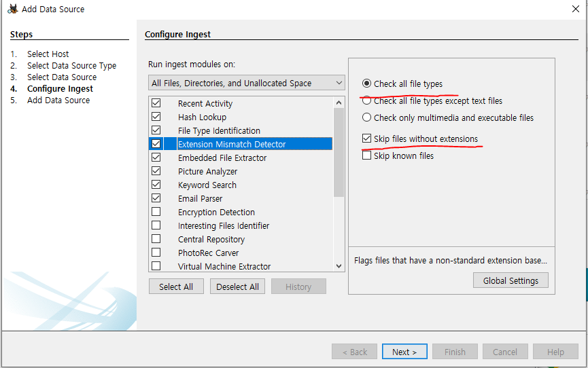Click step 2 Select Data Source Type
Viewport: 588px width, 368px height.
click(x=71, y=66)
